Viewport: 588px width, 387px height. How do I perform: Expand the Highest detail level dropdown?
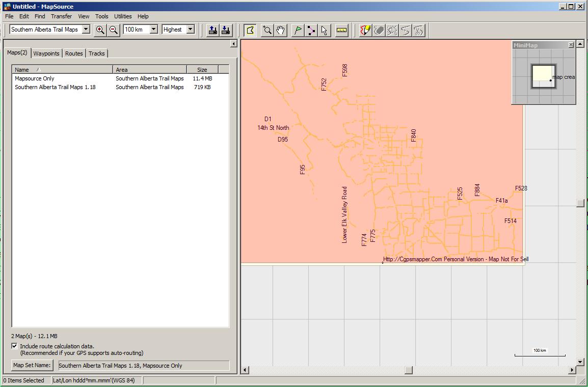tap(191, 30)
